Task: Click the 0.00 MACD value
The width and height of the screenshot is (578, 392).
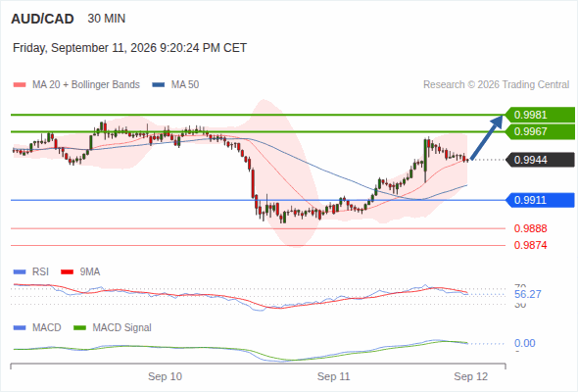Action: pyautogui.click(x=525, y=343)
